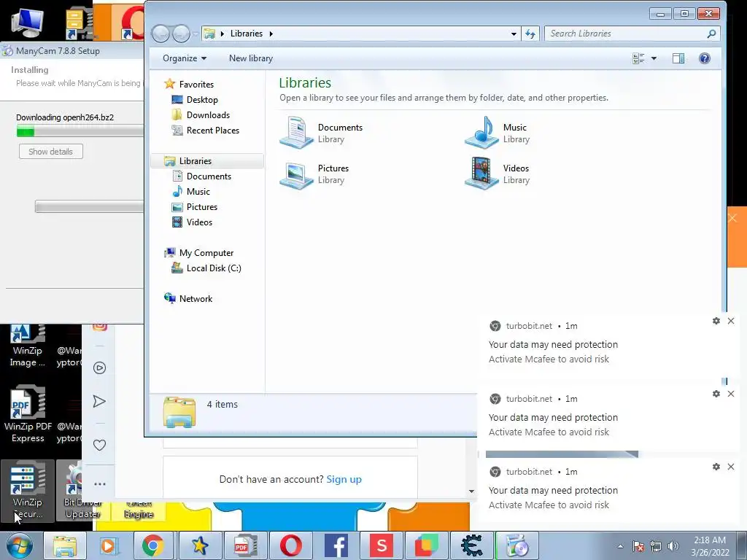The width and height of the screenshot is (747, 560).
Task: Open Explorer help icon
Action: [705, 58]
